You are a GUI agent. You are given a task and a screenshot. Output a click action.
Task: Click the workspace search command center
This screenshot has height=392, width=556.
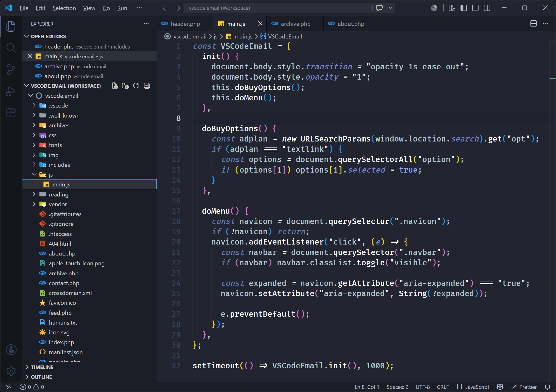(278, 8)
